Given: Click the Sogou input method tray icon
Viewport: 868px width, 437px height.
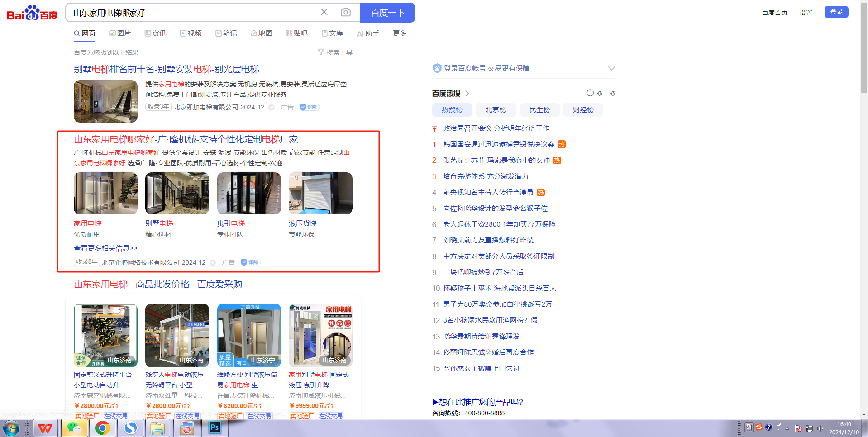Looking at the screenshot, I should click(759, 427).
